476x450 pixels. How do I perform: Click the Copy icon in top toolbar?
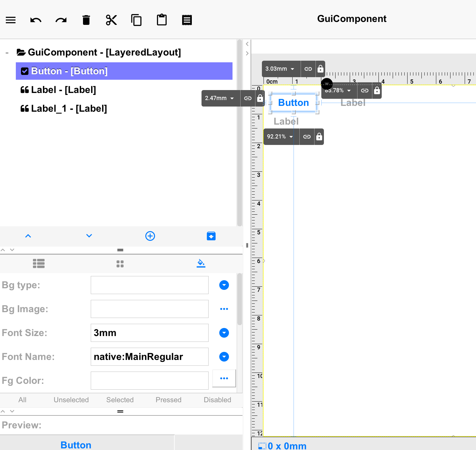pyautogui.click(x=136, y=20)
